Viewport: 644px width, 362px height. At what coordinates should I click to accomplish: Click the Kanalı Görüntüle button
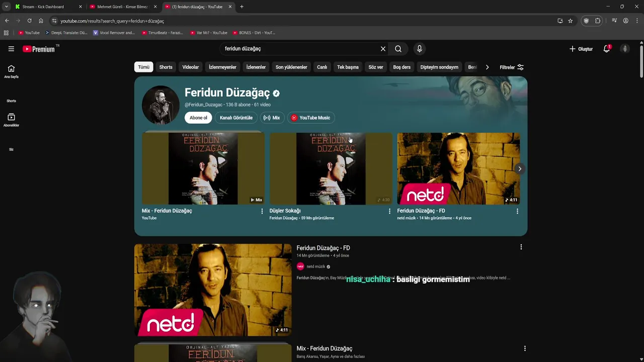pyautogui.click(x=236, y=118)
